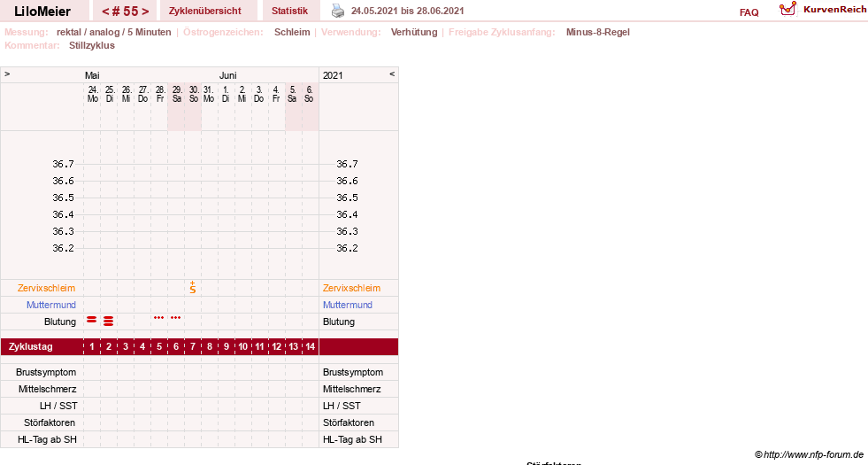Select cycle day 1 cell
The width and height of the screenshot is (868, 465).
point(92,347)
